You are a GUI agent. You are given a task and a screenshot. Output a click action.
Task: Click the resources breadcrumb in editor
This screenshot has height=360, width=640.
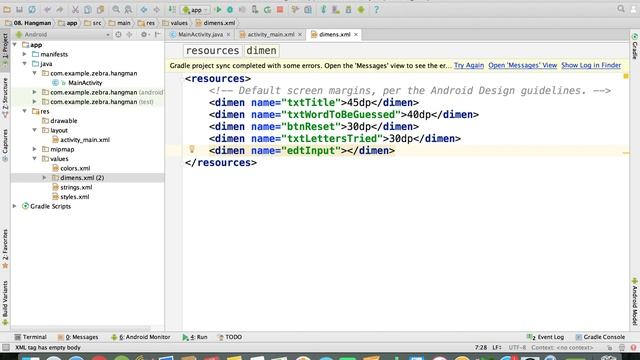tap(212, 51)
